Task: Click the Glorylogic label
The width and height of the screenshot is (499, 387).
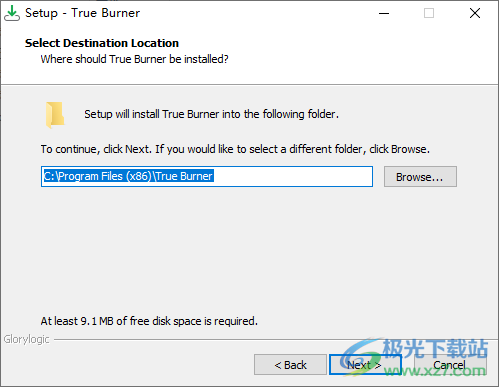Action: point(27,339)
